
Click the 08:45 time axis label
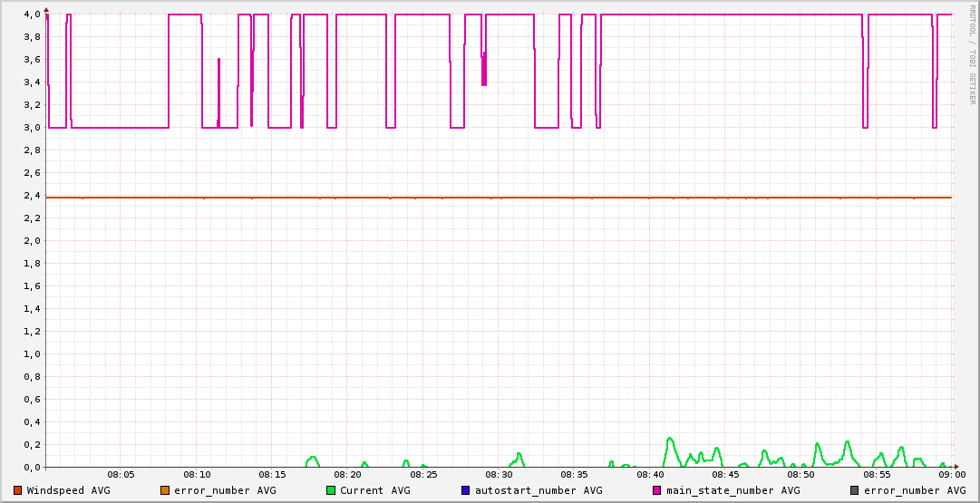(x=726, y=475)
